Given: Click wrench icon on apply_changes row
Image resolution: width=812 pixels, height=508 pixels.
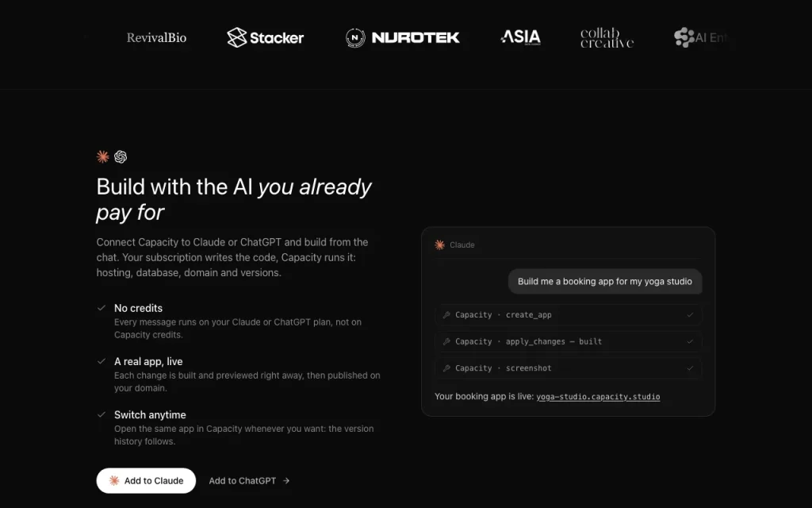Looking at the screenshot, I should point(446,341).
